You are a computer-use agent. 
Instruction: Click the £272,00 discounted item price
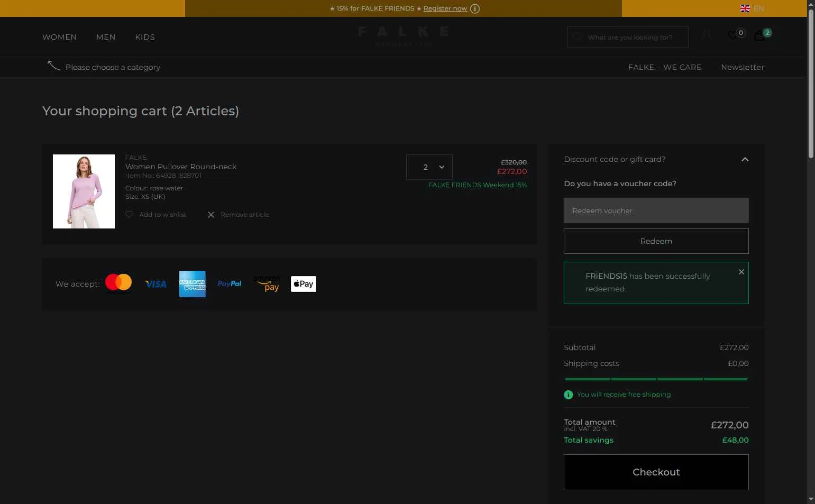(512, 171)
